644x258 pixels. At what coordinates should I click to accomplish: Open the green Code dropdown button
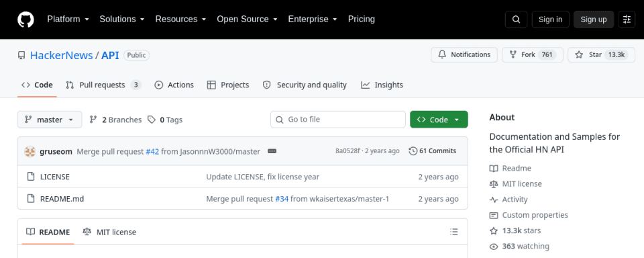(x=439, y=120)
